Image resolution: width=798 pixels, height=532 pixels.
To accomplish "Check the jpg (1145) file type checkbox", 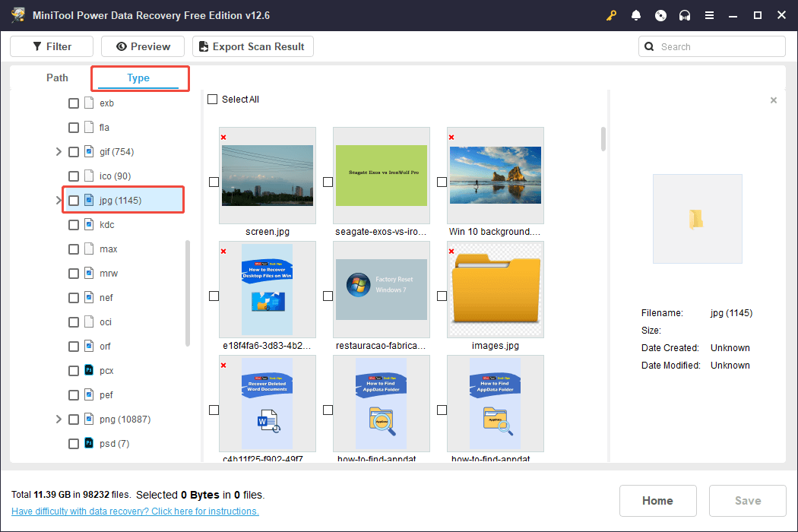I will 73,200.
